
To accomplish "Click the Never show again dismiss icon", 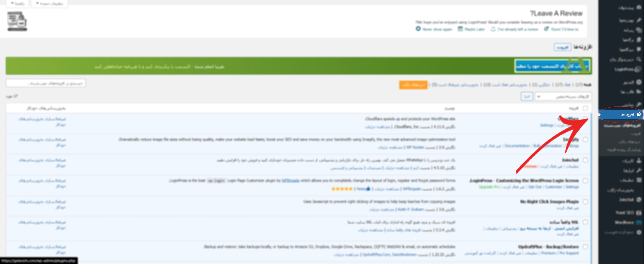I will point(418,29).
